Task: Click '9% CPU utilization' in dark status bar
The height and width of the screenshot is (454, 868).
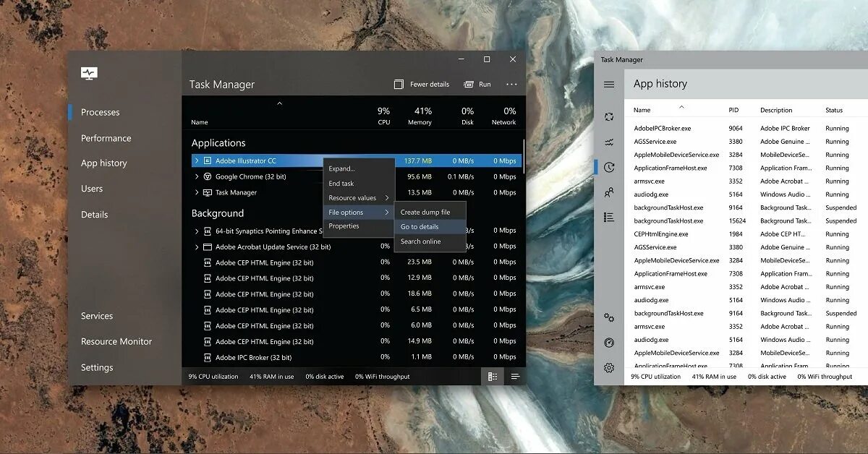Action: [x=213, y=377]
